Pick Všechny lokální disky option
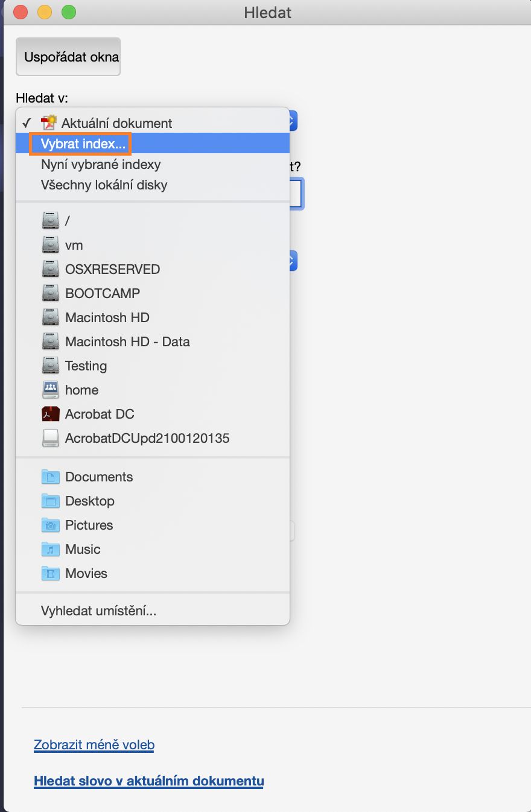The height and width of the screenshot is (812, 531). [104, 185]
